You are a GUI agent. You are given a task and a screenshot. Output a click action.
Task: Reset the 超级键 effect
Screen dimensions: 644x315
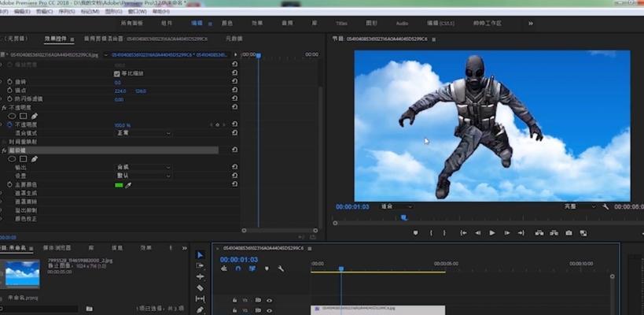click(234, 150)
